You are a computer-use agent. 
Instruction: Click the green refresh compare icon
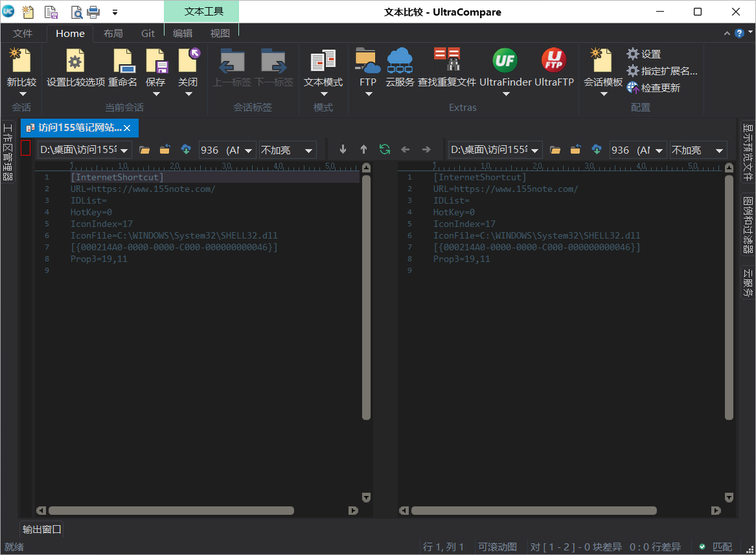[x=385, y=150]
